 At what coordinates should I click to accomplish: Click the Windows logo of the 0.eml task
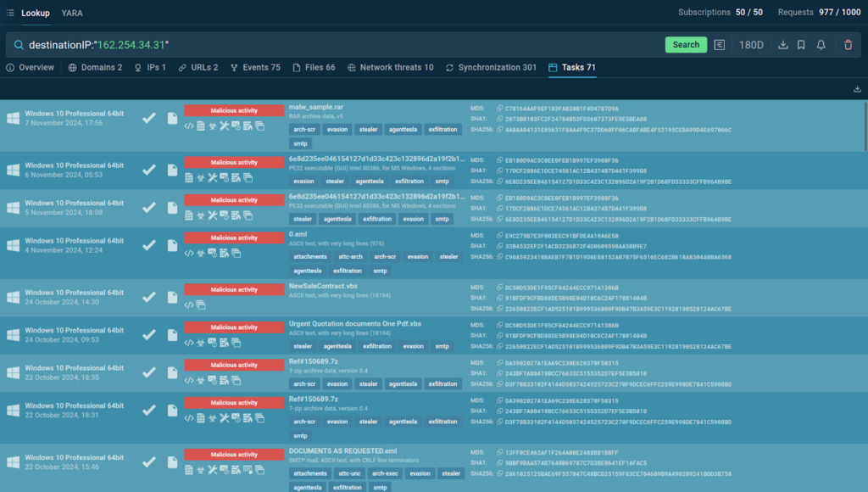pos(13,245)
